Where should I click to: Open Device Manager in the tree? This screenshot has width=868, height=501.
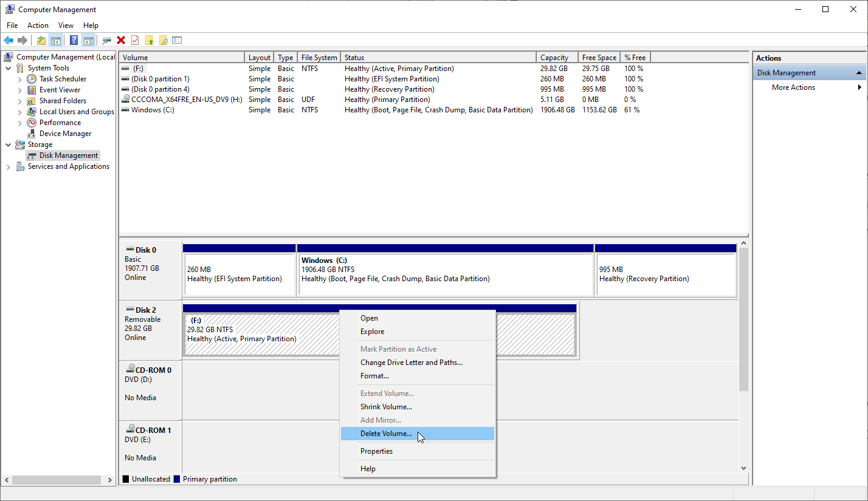(x=65, y=134)
